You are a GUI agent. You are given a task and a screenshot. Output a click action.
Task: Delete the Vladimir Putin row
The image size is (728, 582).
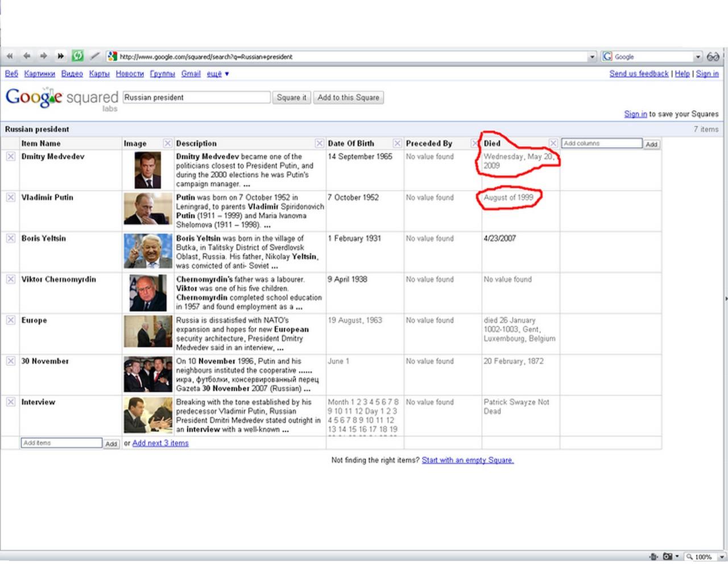tap(11, 197)
